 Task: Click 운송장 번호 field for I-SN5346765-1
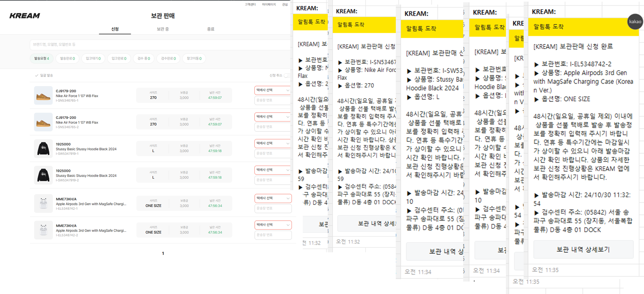pos(273,100)
